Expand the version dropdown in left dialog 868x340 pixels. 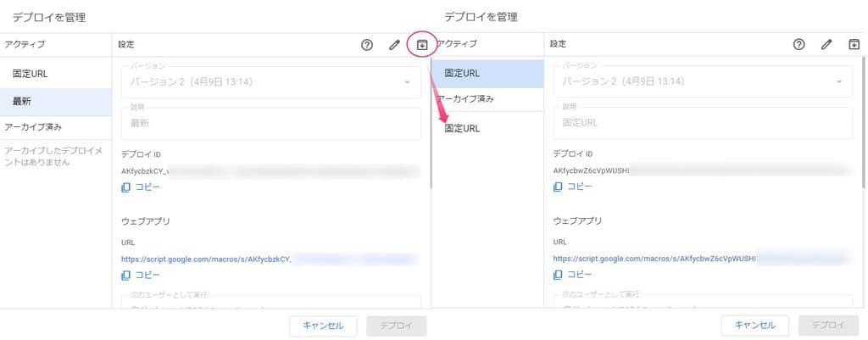click(407, 82)
